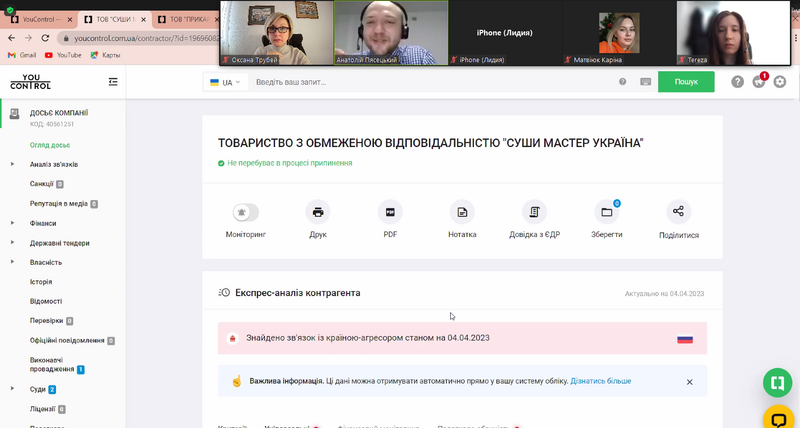
Task: Select Анатолій Пясецький video thumbnail
Action: pos(391,32)
